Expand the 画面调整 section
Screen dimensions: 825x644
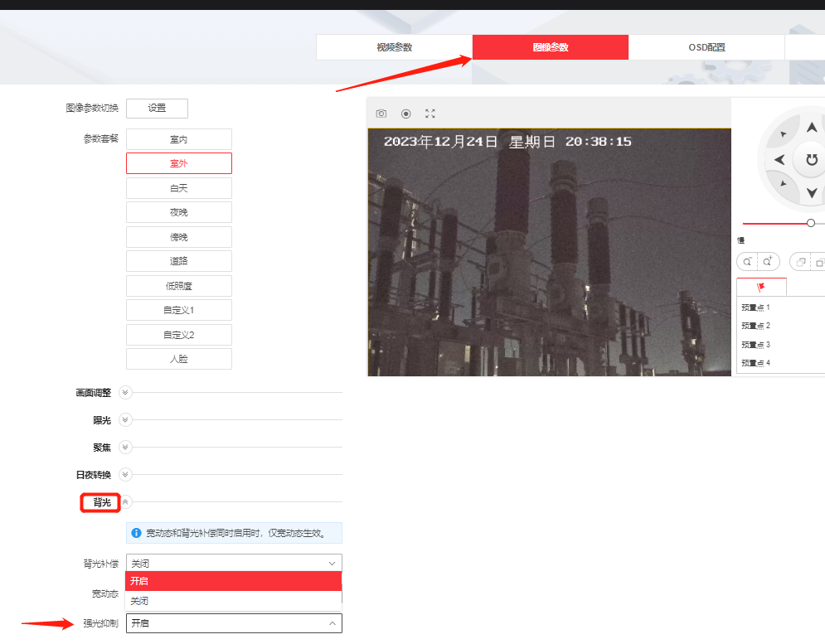coord(125,393)
